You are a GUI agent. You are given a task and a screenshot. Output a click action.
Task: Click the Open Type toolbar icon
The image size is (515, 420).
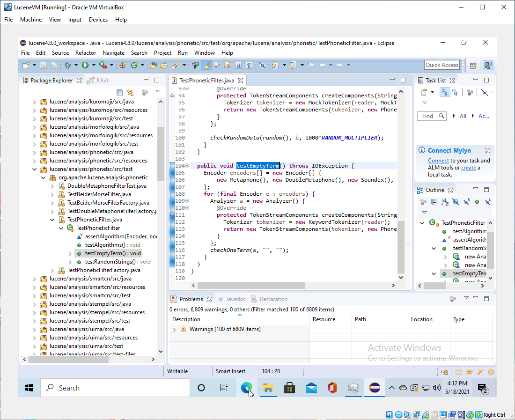153,65
